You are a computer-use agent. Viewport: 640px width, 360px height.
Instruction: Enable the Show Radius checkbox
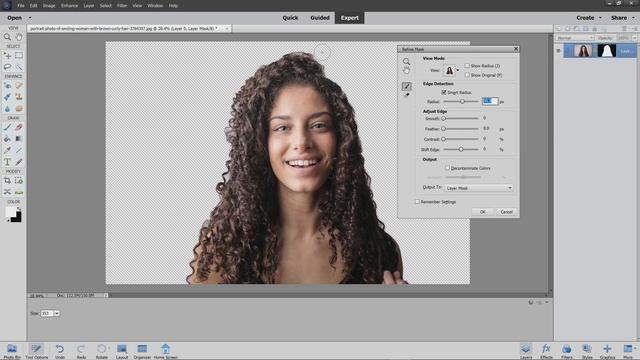click(x=467, y=66)
